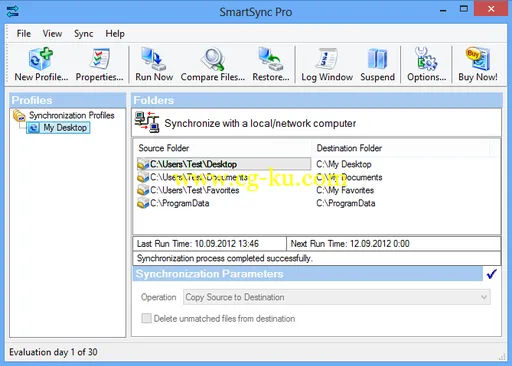
Task: Click the Source Folder column header
Action: click(223, 148)
